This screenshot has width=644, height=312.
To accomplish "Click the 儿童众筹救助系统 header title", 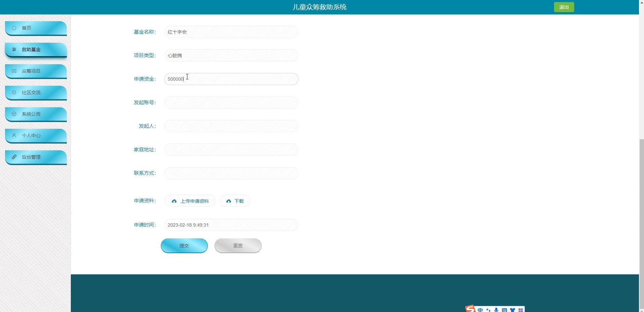I will point(319,7).
